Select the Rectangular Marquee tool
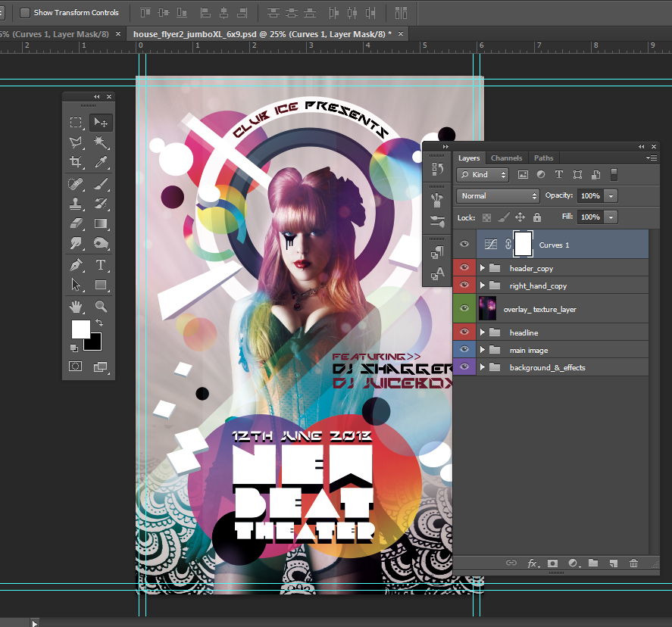The height and width of the screenshot is (627, 672). click(76, 123)
